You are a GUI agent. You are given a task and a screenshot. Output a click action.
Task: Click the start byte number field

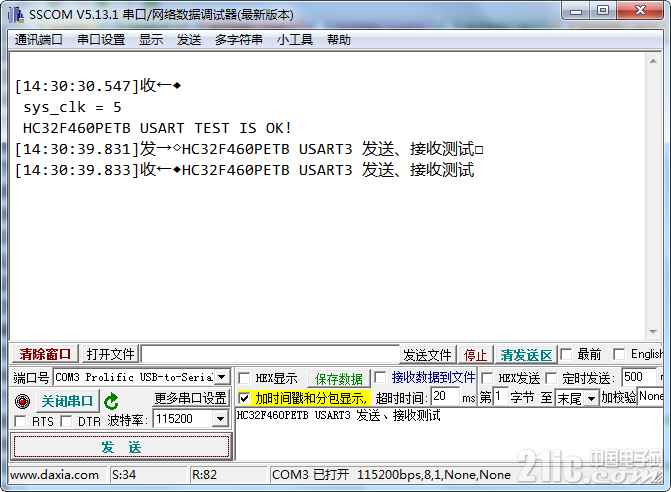500,396
